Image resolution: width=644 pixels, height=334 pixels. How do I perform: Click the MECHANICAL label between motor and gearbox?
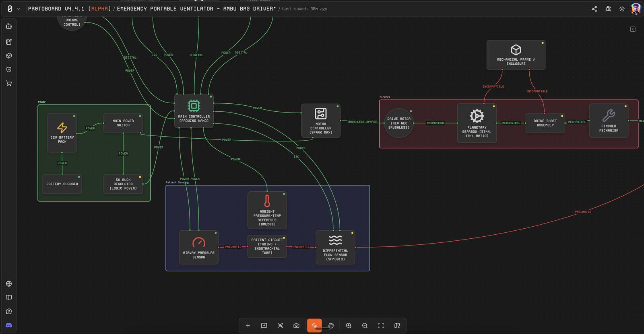436,123
